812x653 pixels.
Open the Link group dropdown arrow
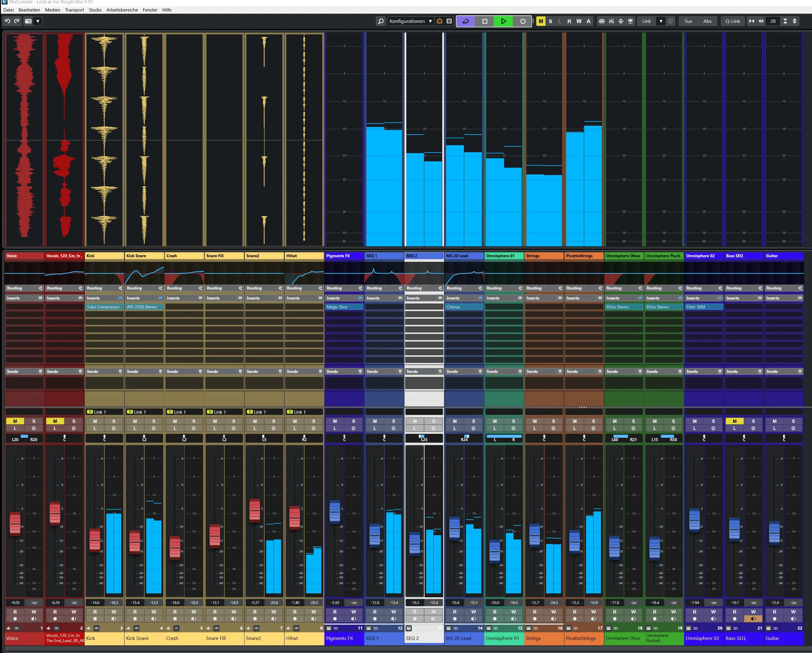point(661,21)
